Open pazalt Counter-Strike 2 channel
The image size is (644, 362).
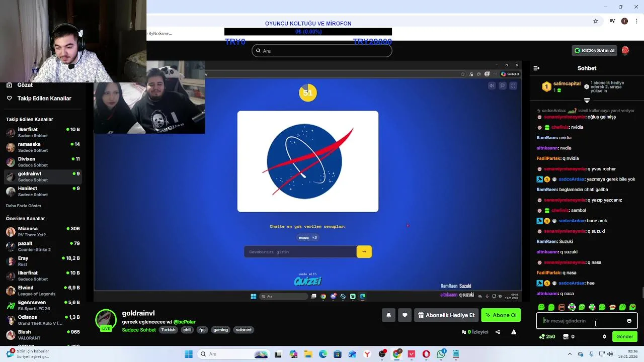tap(43, 246)
